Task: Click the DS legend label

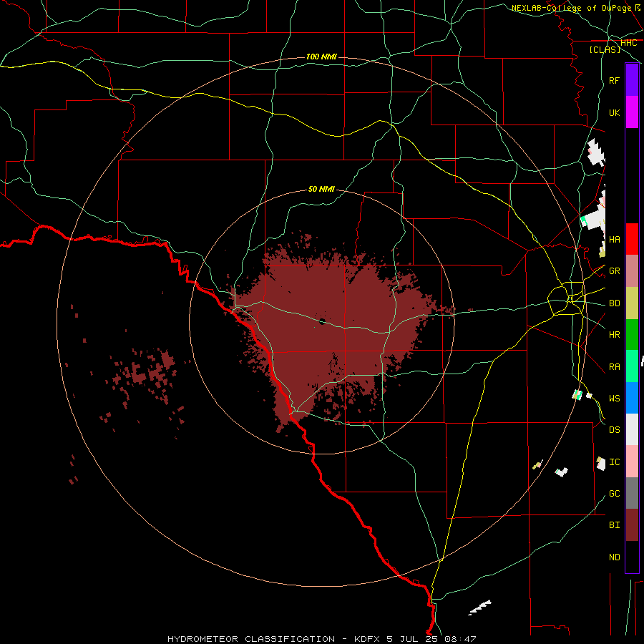Action: [614, 430]
